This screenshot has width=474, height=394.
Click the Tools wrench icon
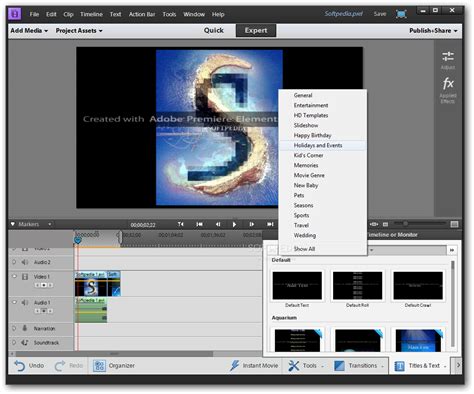[293, 366]
